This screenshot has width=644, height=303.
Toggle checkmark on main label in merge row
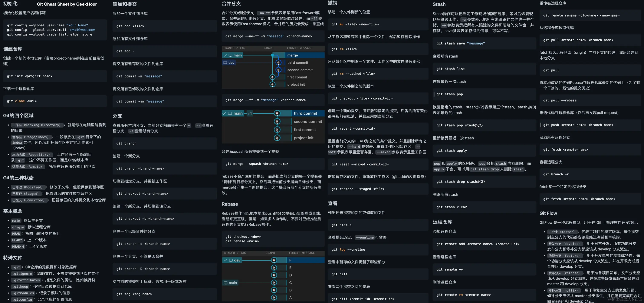point(225,55)
